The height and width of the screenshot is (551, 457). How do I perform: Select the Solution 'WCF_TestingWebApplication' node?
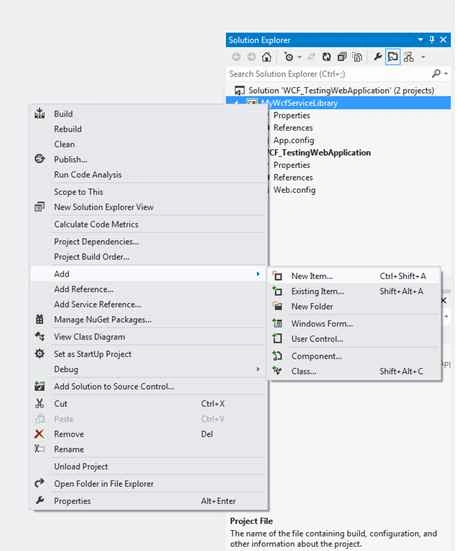coord(334,90)
